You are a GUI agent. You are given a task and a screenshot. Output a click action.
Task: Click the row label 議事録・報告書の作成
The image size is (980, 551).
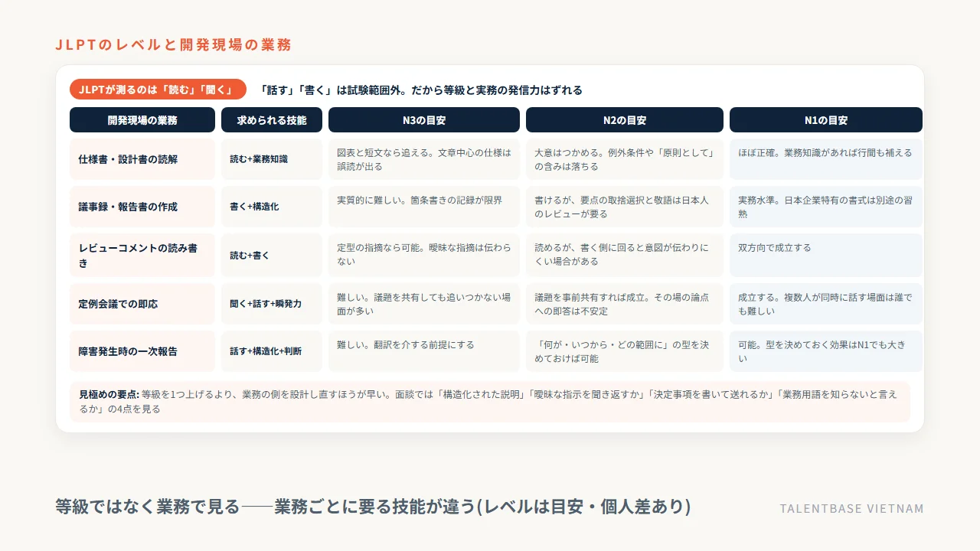click(x=142, y=207)
